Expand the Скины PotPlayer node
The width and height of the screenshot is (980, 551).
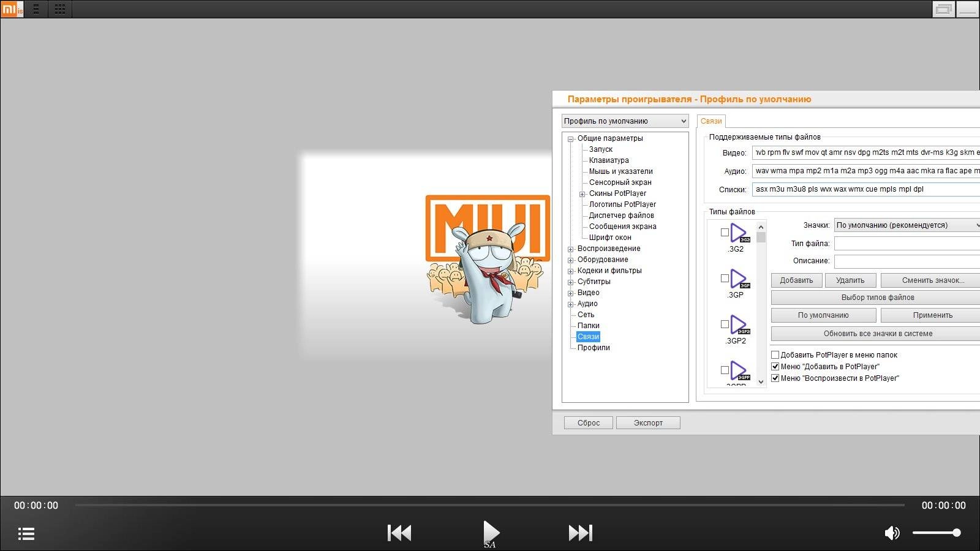(582, 194)
